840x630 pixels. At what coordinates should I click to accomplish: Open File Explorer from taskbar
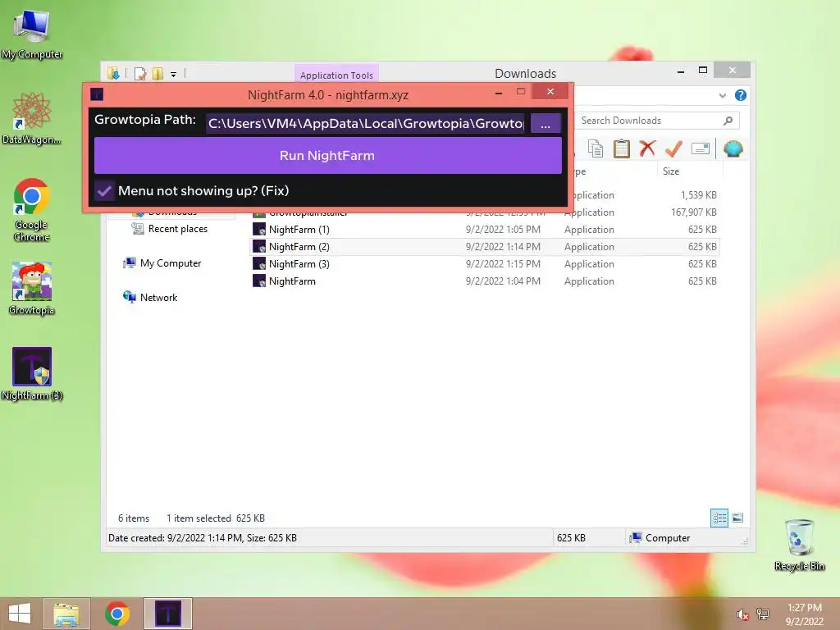tap(66, 614)
